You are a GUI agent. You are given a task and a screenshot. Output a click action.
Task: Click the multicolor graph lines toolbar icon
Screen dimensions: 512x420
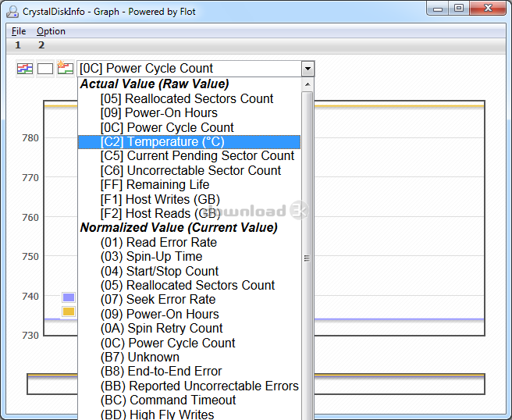click(x=25, y=69)
